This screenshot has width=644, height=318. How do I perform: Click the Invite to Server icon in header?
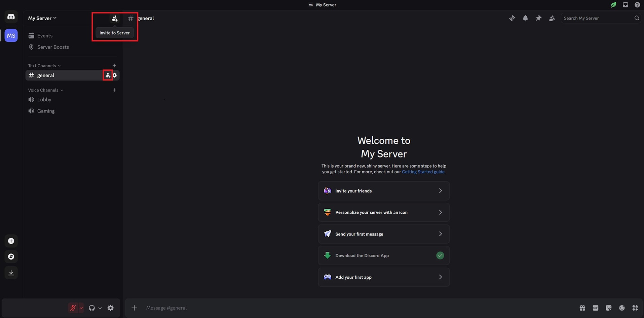pos(115,19)
